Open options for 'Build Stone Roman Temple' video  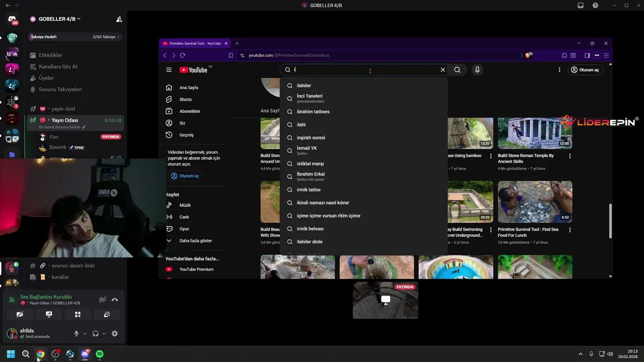[570, 156]
